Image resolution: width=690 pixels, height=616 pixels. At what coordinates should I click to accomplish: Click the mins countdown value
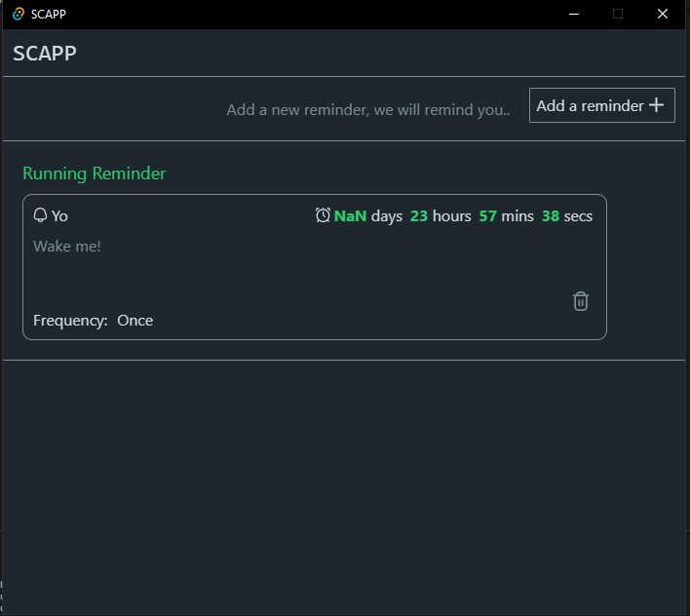pyautogui.click(x=488, y=215)
